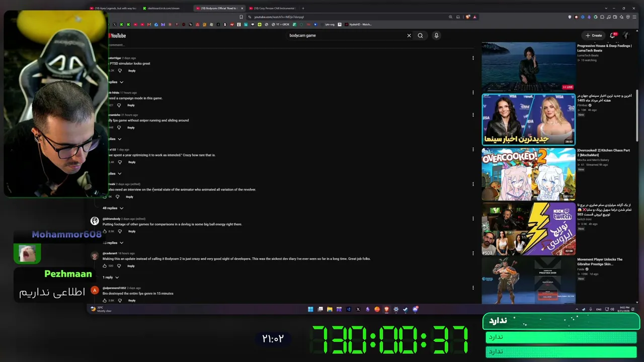Open options for 'big ball energy' comment

[473, 219]
